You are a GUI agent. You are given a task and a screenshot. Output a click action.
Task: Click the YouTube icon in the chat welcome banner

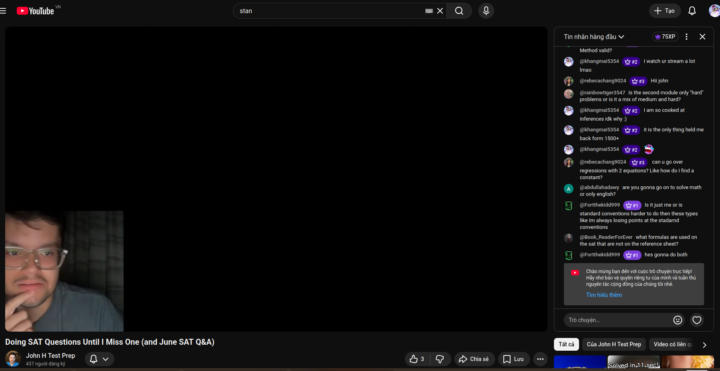[575, 273]
